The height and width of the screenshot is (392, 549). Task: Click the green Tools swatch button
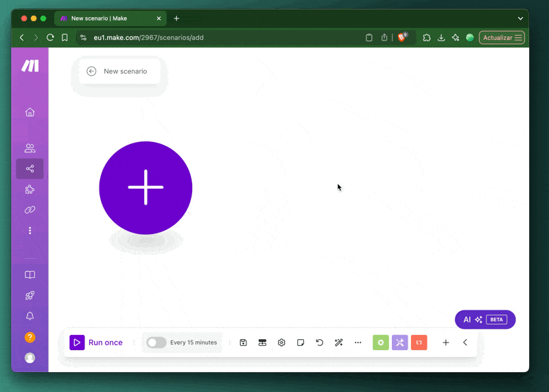pos(381,343)
